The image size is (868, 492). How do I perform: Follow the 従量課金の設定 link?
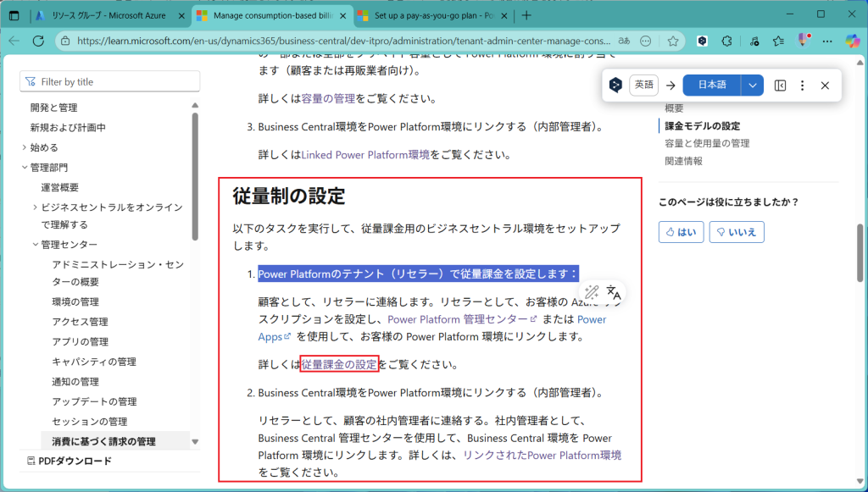coord(339,364)
